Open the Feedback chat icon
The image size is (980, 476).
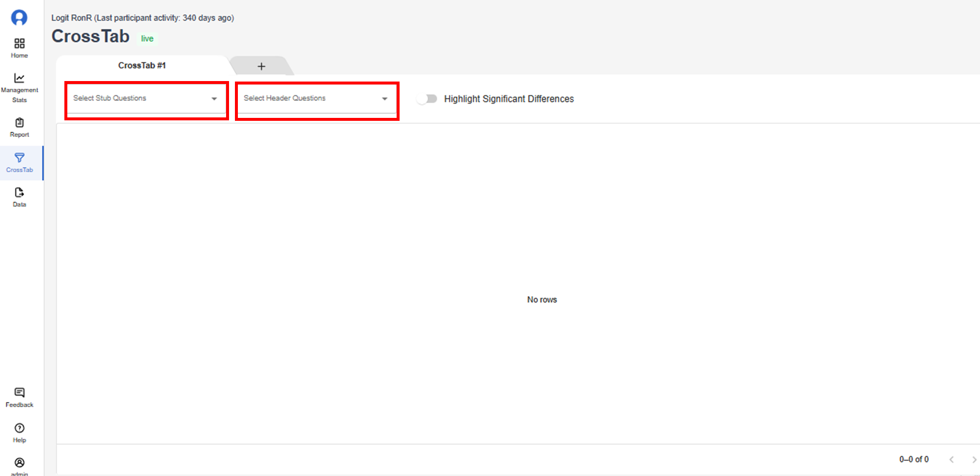click(x=19, y=392)
